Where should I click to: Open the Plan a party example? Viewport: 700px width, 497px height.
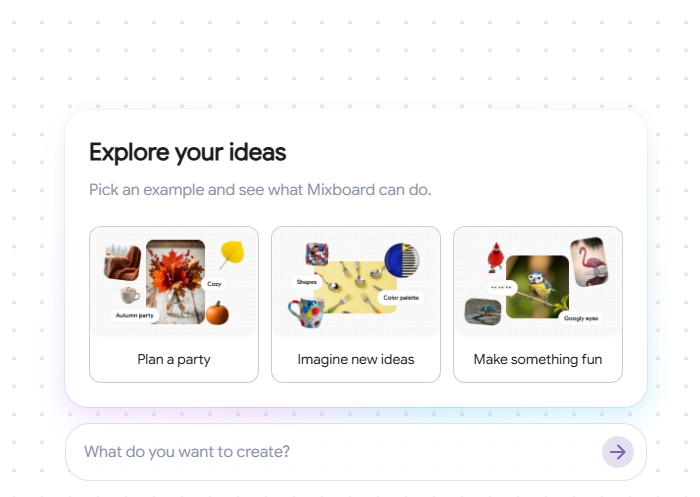tap(174, 359)
